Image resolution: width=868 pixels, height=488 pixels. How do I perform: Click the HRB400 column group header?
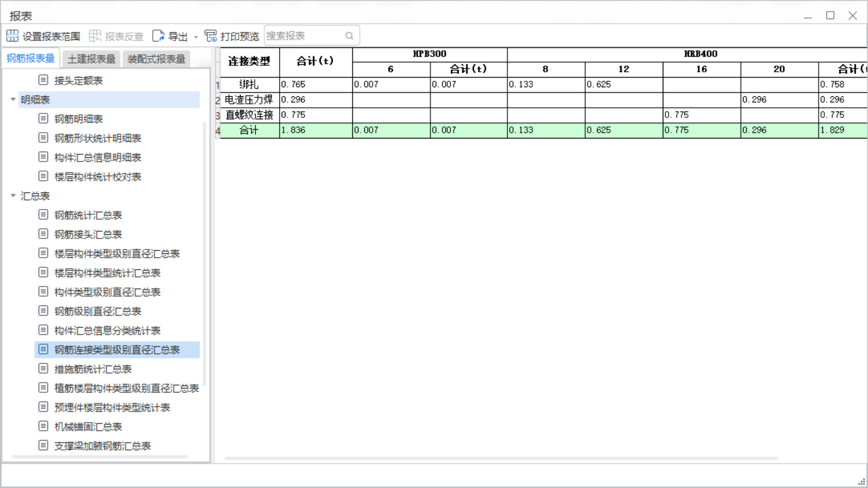pyautogui.click(x=687, y=55)
